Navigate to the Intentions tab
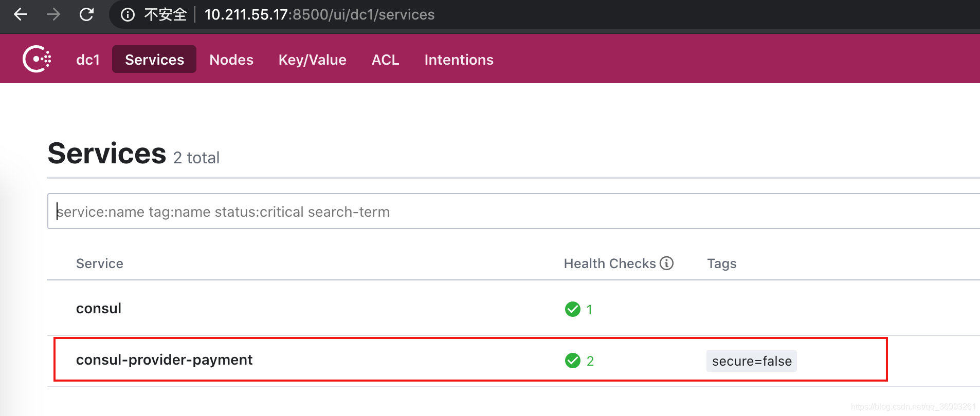The height and width of the screenshot is (416, 980). (x=459, y=60)
